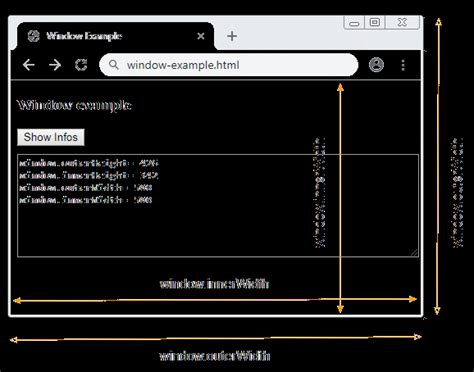Click the Window Example tab favicon
This screenshot has height=372, width=474.
click(34, 36)
